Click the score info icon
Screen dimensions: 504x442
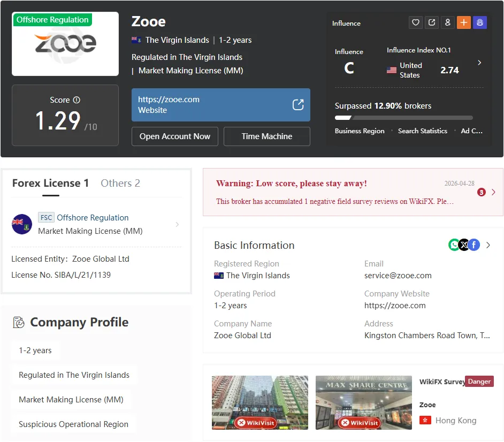click(x=77, y=100)
